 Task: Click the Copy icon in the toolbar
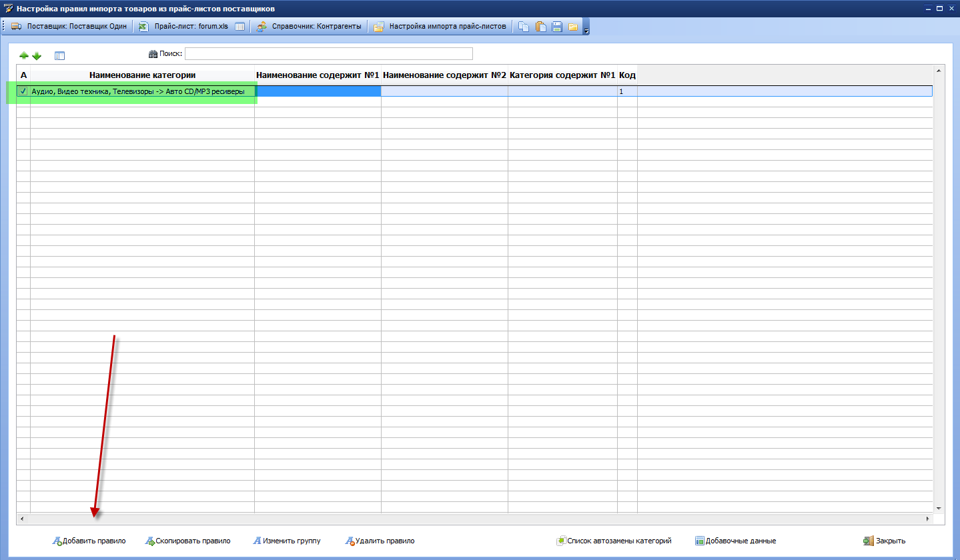pyautogui.click(x=524, y=27)
